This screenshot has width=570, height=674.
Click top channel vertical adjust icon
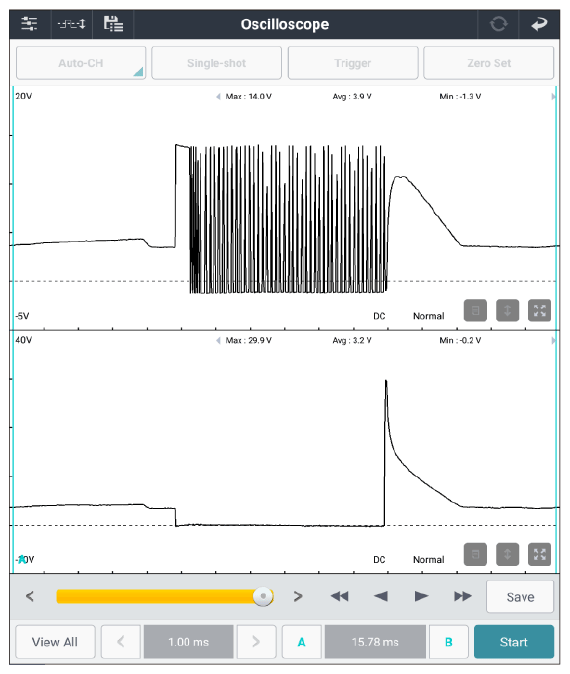507,310
